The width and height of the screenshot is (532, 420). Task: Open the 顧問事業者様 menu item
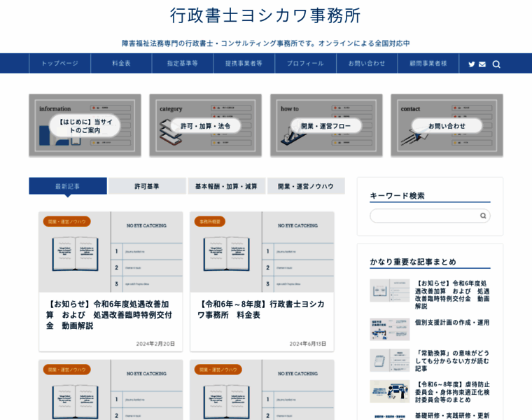point(428,63)
